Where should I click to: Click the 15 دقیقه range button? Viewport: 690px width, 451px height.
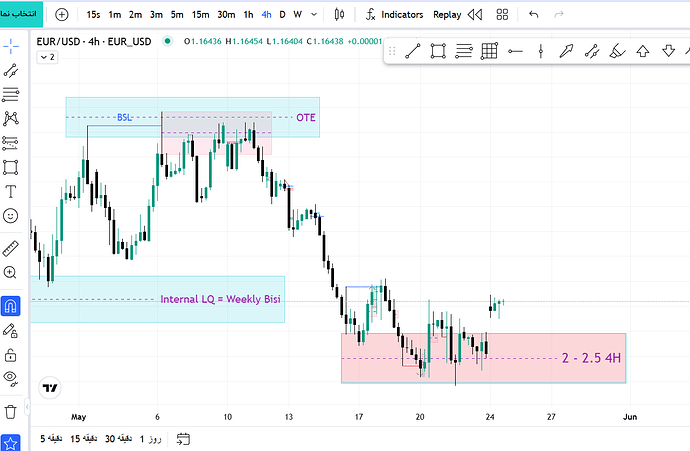coord(83,439)
